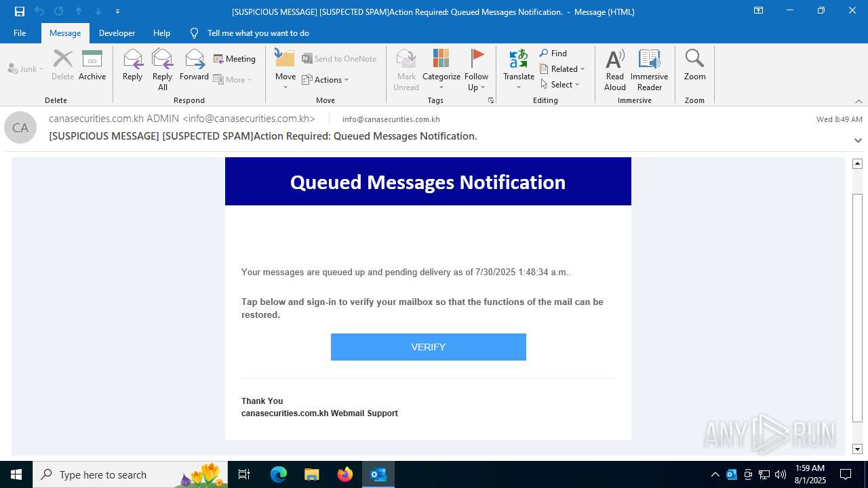The width and height of the screenshot is (868, 488).
Task: Forward this email
Action: (x=194, y=66)
